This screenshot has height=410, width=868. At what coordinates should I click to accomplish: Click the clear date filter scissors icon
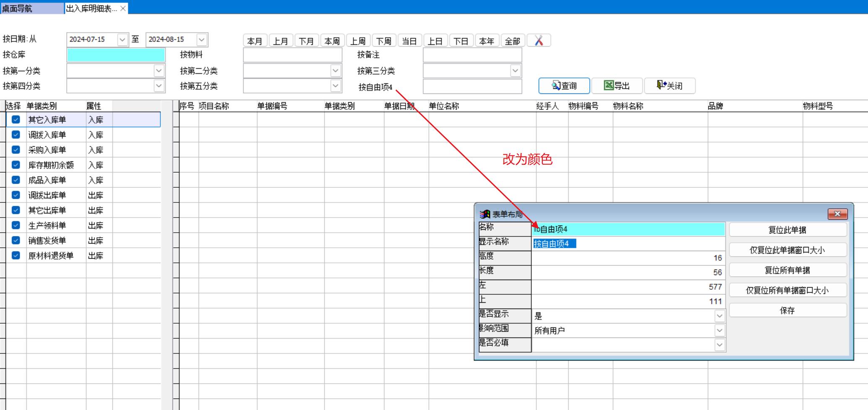pyautogui.click(x=539, y=41)
